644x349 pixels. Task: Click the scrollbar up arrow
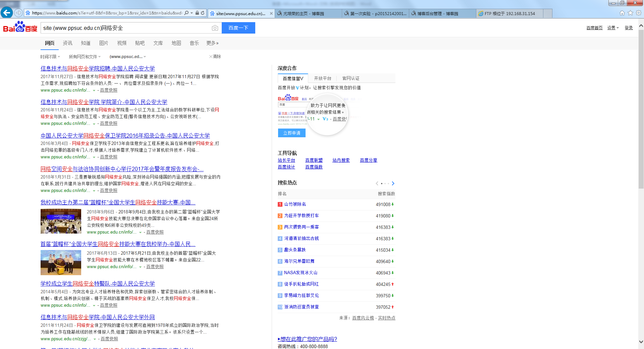[x=641, y=26]
